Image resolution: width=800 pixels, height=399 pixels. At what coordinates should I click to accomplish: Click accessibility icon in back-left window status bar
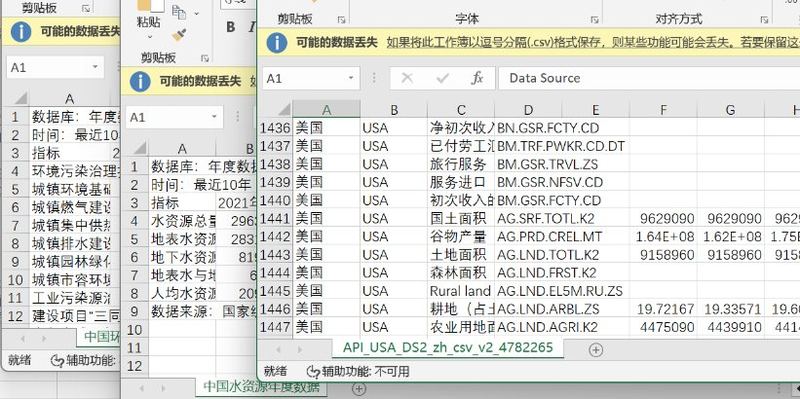pos(57,361)
